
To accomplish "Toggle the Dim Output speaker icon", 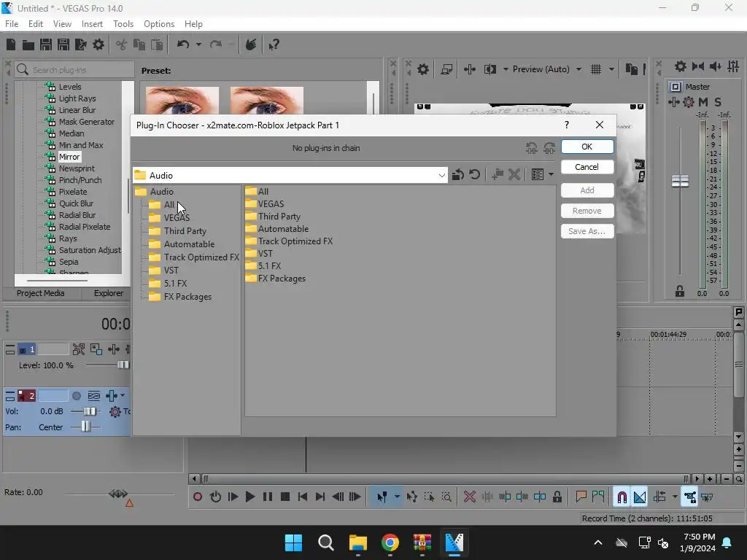I will [x=715, y=66].
